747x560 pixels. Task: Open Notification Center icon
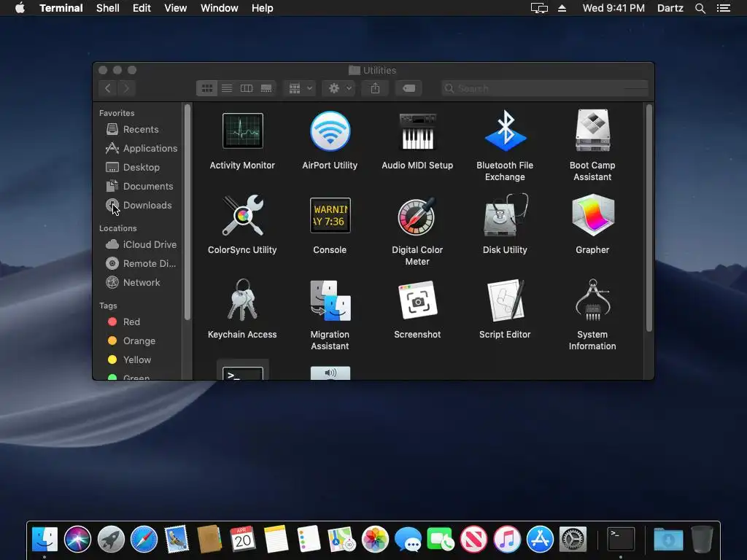[724, 8]
